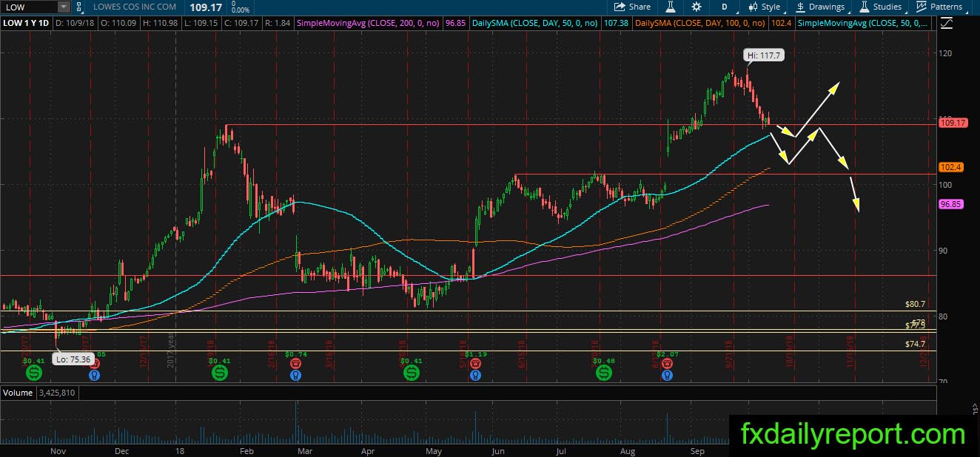Click the H: 110.98 high value
This screenshot has height=457, width=980.
coord(158,24)
